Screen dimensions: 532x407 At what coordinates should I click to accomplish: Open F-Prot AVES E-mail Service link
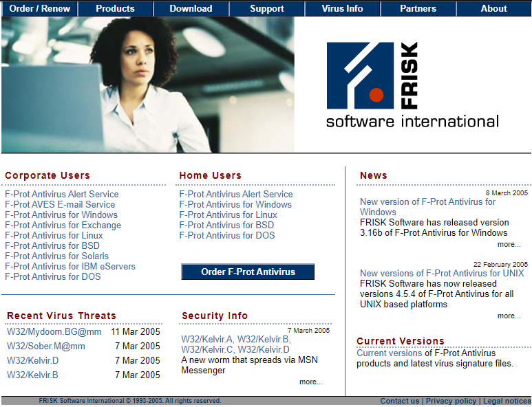pyautogui.click(x=60, y=204)
